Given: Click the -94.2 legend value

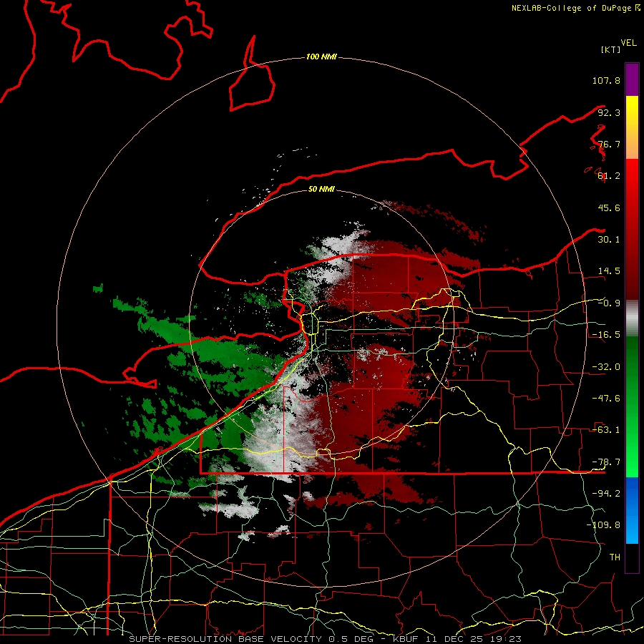Looking at the screenshot, I should [606, 494].
